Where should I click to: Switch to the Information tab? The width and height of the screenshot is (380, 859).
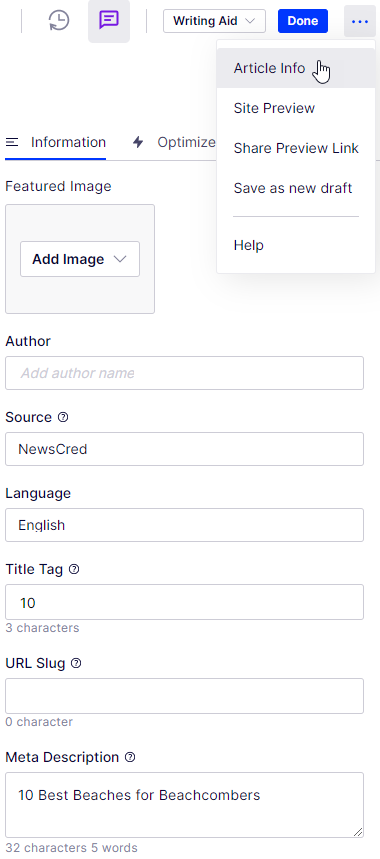56,142
